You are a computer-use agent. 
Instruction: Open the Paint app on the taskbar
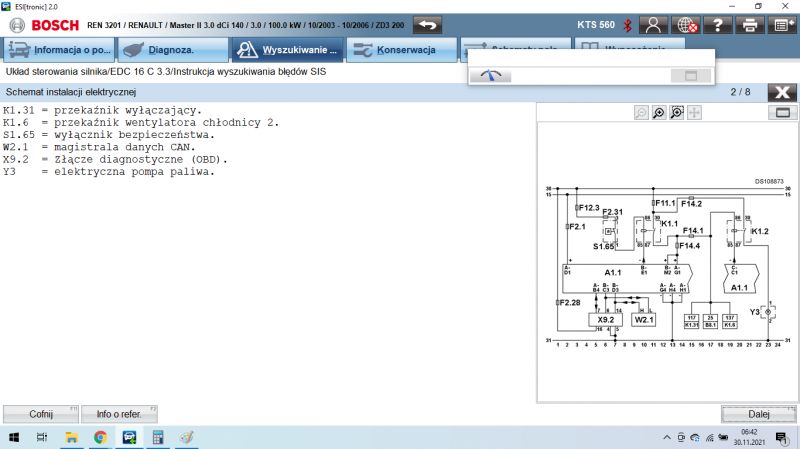coord(186,437)
